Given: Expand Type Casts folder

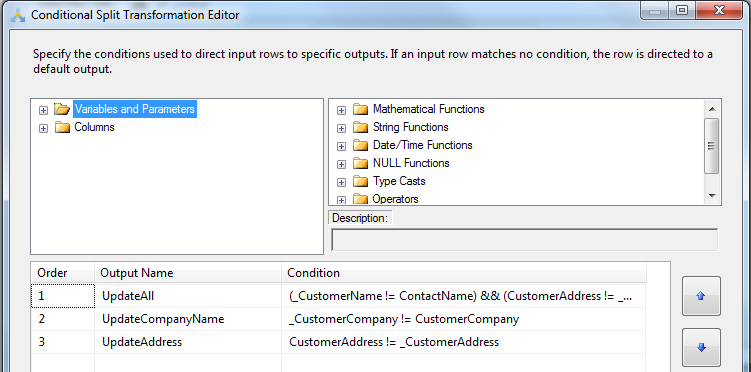Looking at the screenshot, I should coord(341,182).
